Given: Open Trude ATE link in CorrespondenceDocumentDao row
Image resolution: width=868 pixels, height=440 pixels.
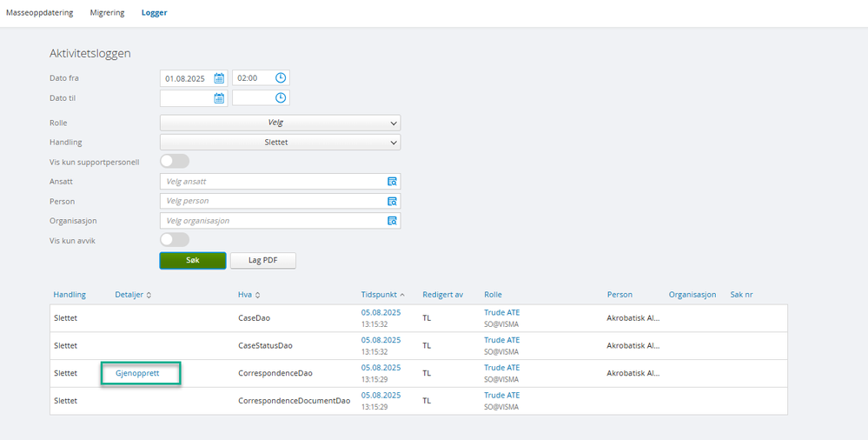Looking at the screenshot, I should (x=502, y=396).
